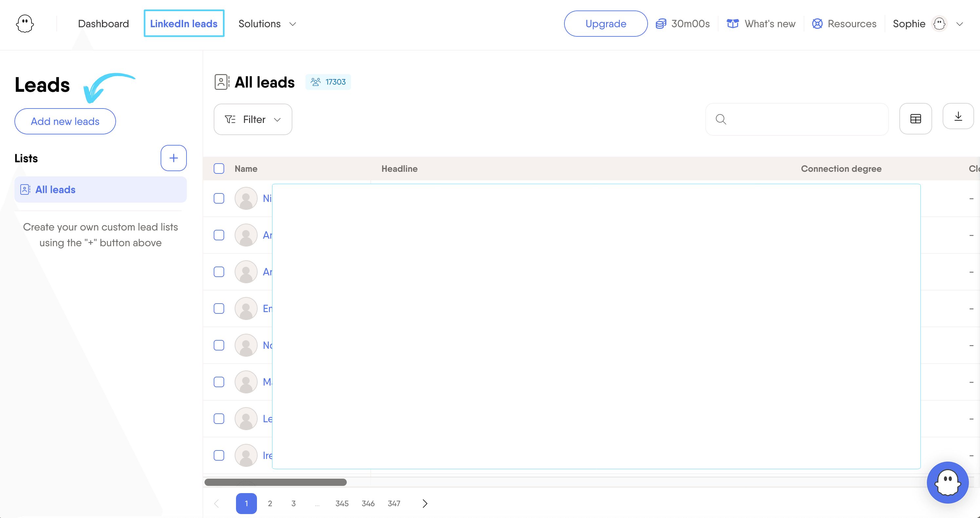The image size is (980, 518).
Task: Expand the Solutions dropdown menu
Action: coord(267,24)
